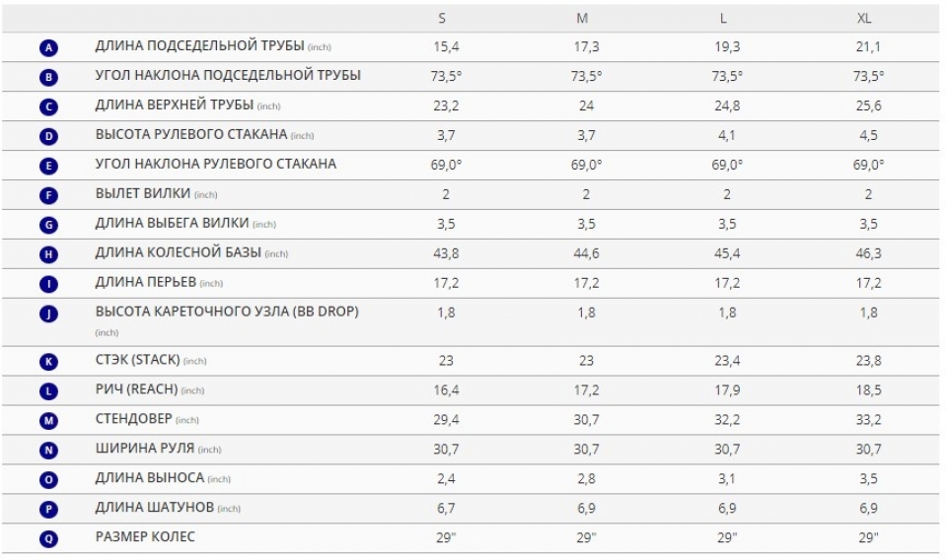Click the 29" wheel size value under S
The image size is (947, 560).
(x=446, y=537)
